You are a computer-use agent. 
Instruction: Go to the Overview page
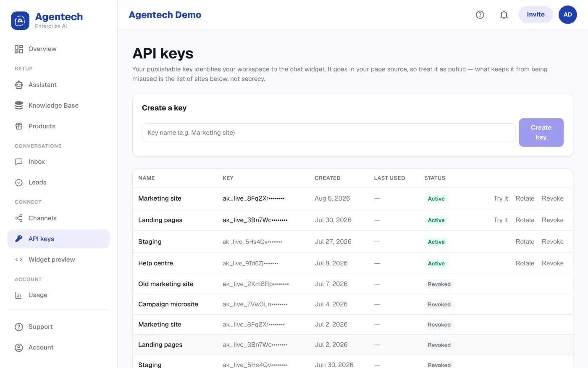[x=59, y=49]
